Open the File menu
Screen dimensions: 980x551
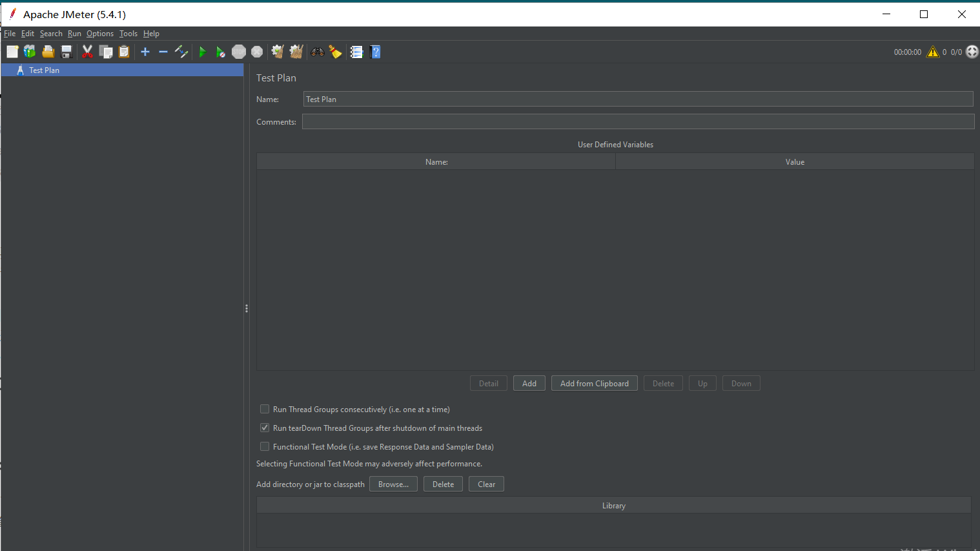10,34
